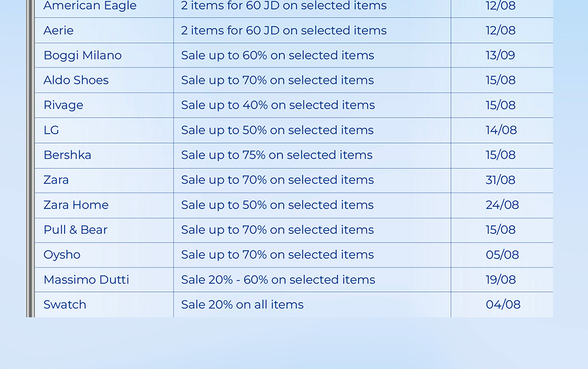Screen dimensions: 588x369
Task: Click the Boggi Milano store name
Action: [x=82, y=55]
